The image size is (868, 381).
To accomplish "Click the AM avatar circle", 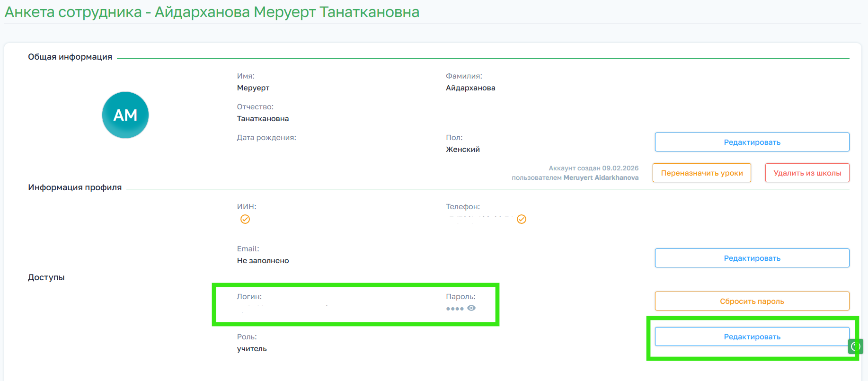I will point(125,115).
